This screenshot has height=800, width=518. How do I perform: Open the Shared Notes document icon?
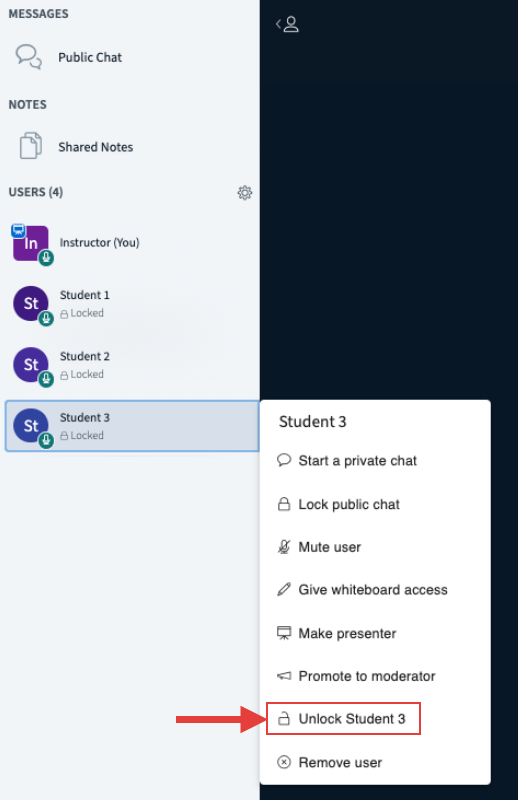(31, 146)
